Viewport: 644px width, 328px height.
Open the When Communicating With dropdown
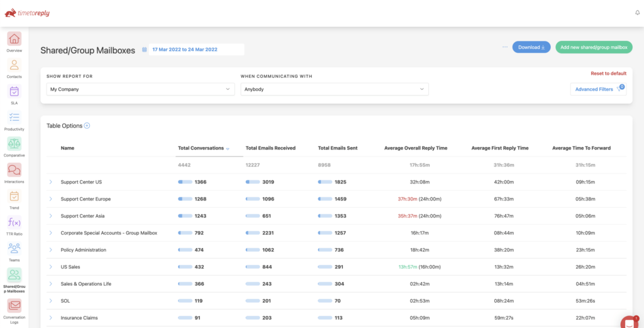click(x=335, y=89)
